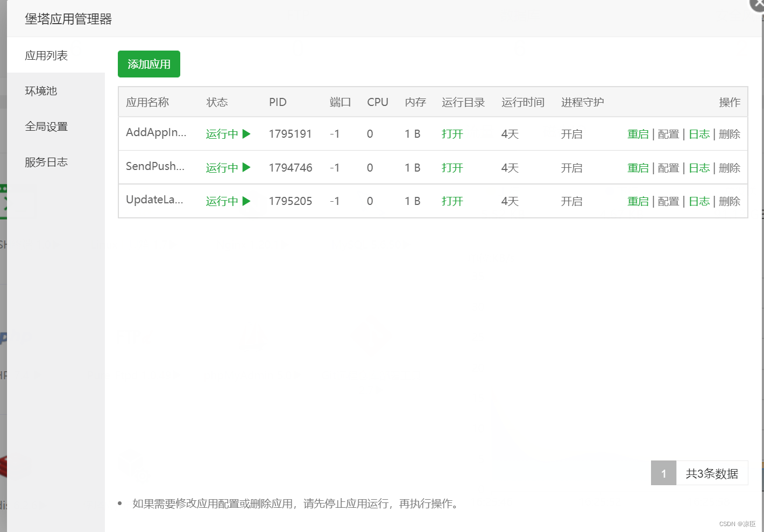Image resolution: width=764 pixels, height=532 pixels.
Task: Click the play icon beside AddAppIn running status
Action: (247, 134)
